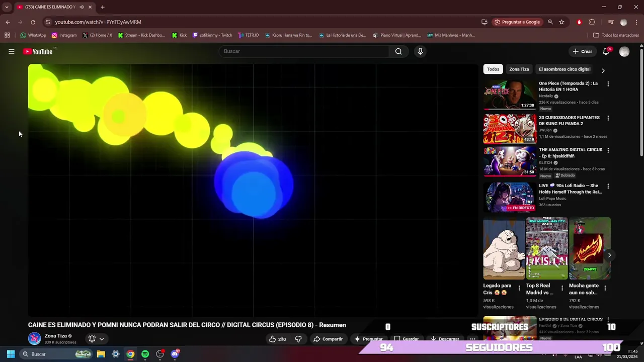
Task: Open Spotify from the taskbar
Action: coord(145,354)
